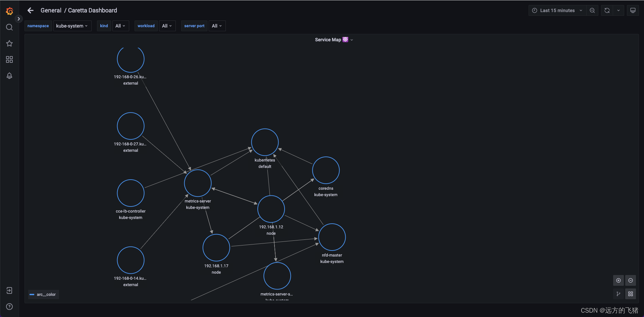Screen dimensions: 644x317
Task: Open the Help question mark icon
Action: [9, 307]
